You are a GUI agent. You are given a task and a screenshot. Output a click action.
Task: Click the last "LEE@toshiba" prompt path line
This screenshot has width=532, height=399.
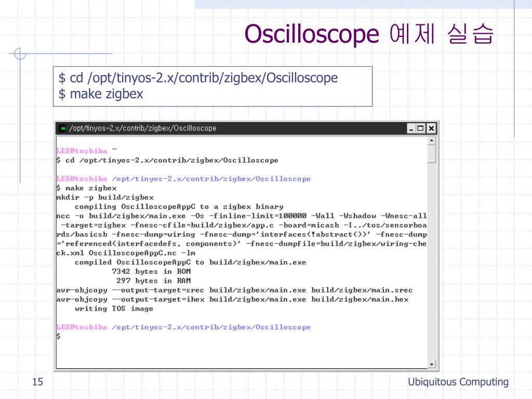[183, 327]
